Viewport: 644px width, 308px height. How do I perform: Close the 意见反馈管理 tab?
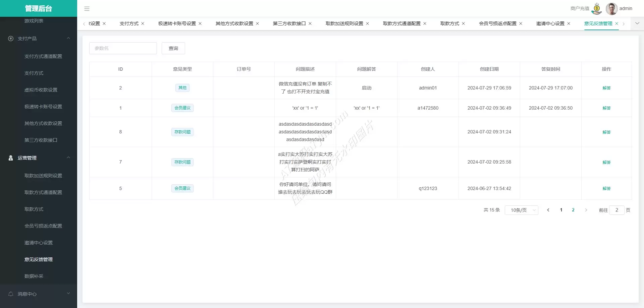(616, 23)
